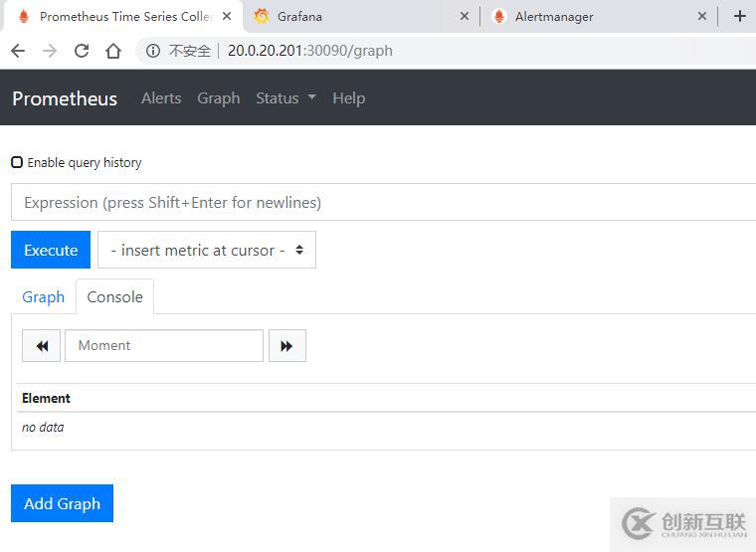Screen dimensions: 756x552
Task: Switch to the Graph tab
Action: [x=43, y=296]
